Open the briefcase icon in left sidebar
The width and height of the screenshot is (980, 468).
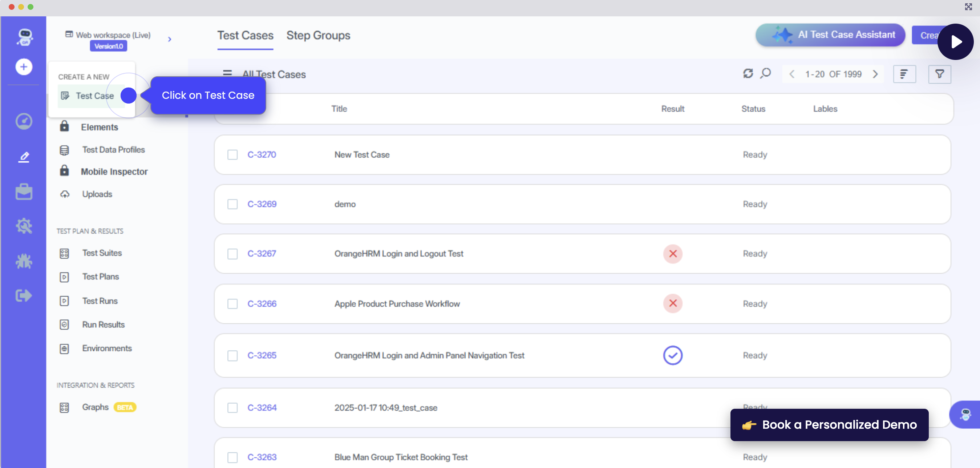click(x=24, y=192)
